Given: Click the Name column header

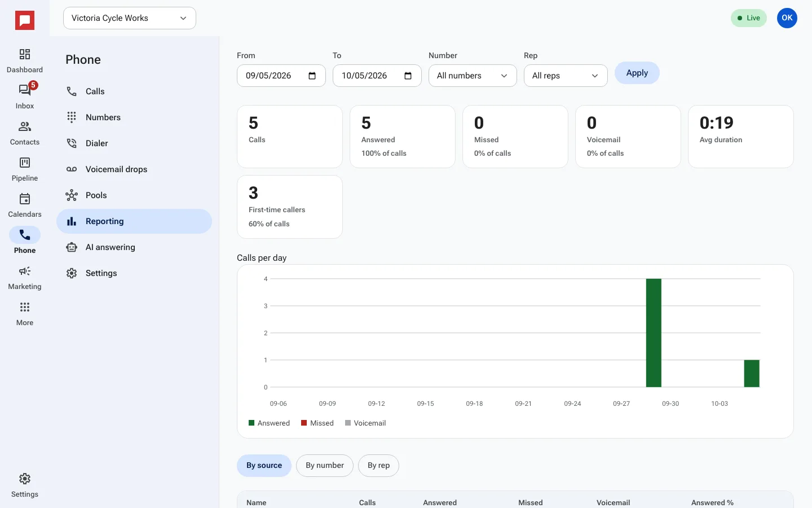Looking at the screenshot, I should [x=257, y=502].
